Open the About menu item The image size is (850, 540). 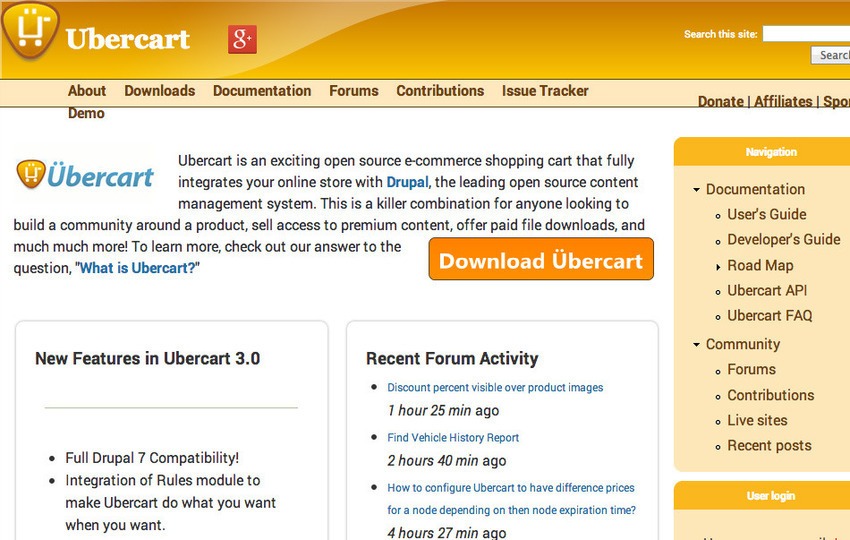[x=87, y=91]
